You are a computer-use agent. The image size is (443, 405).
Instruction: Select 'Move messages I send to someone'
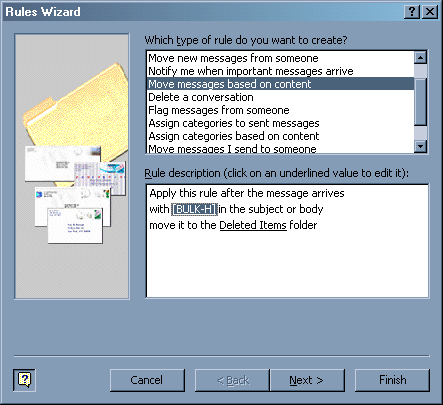click(280, 148)
